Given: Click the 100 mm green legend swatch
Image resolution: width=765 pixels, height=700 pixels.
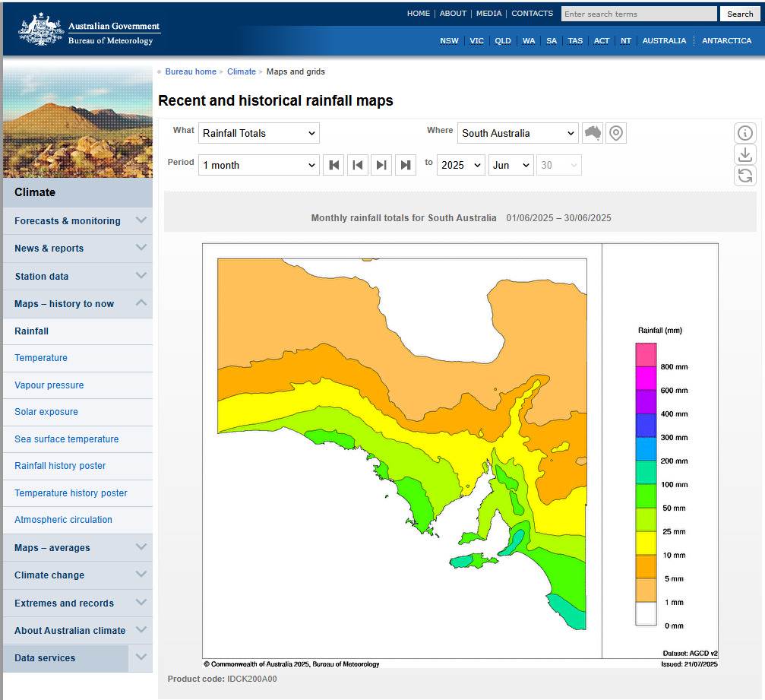Looking at the screenshot, I should [x=646, y=496].
